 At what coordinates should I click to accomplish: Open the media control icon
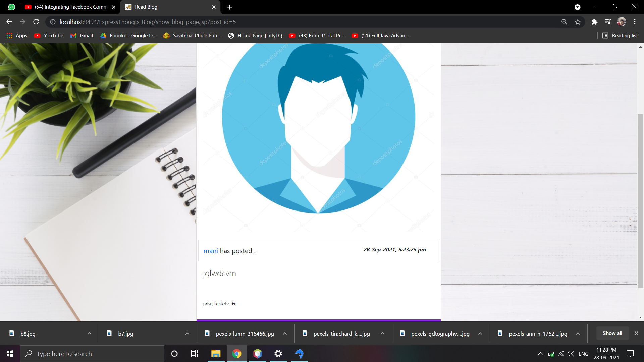tap(608, 22)
